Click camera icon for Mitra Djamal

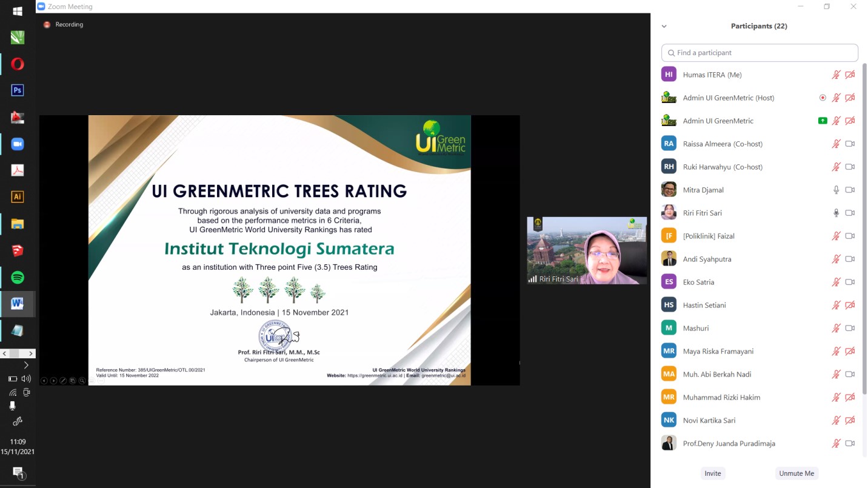(x=850, y=190)
